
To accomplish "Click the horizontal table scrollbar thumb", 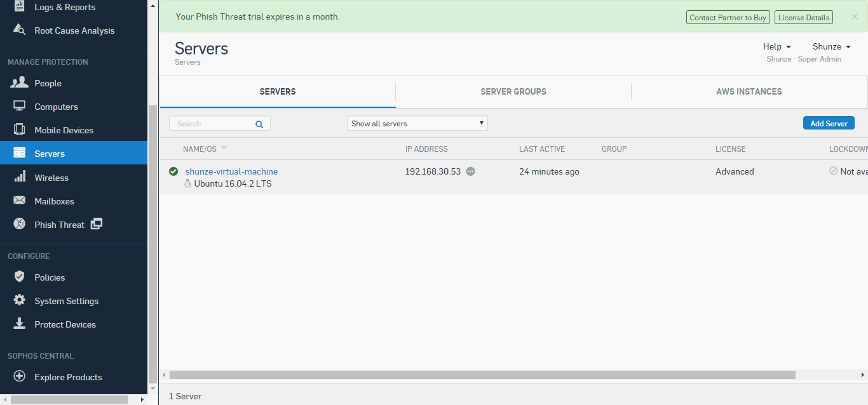I will click(x=482, y=375).
